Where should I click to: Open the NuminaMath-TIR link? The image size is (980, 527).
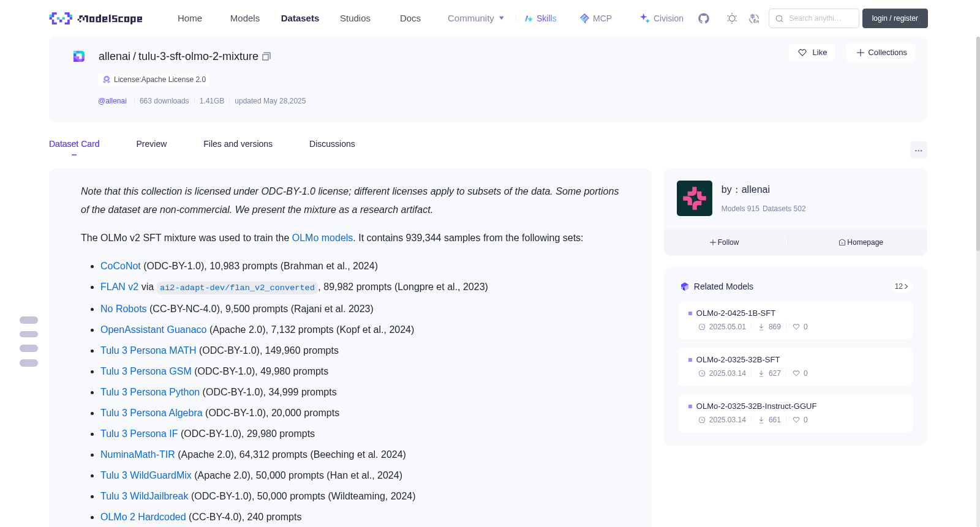tap(138, 455)
